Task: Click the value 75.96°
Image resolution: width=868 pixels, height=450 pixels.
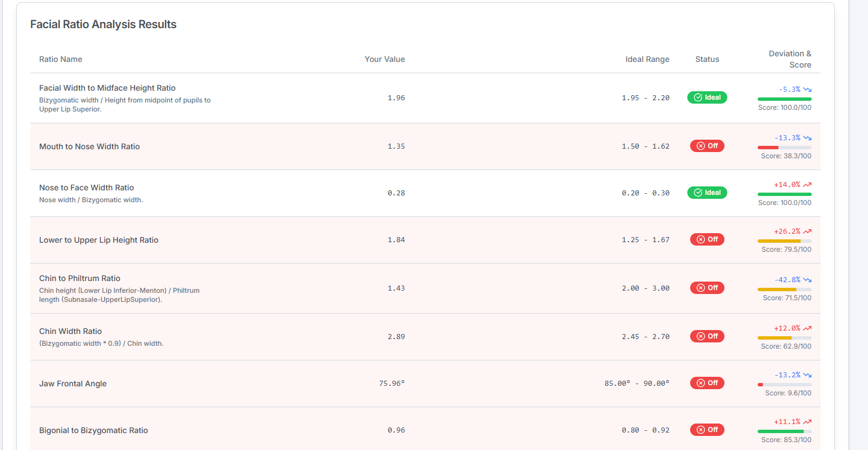Action: coord(392,384)
